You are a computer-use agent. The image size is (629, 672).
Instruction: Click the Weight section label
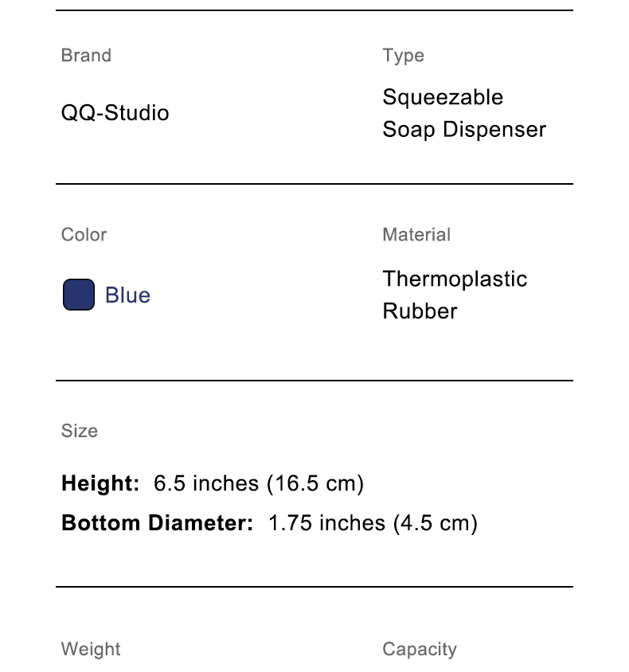[91, 649]
